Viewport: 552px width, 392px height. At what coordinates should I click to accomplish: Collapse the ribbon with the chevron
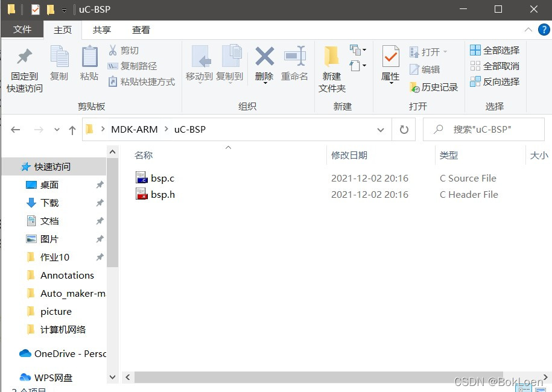pyautogui.click(x=528, y=29)
